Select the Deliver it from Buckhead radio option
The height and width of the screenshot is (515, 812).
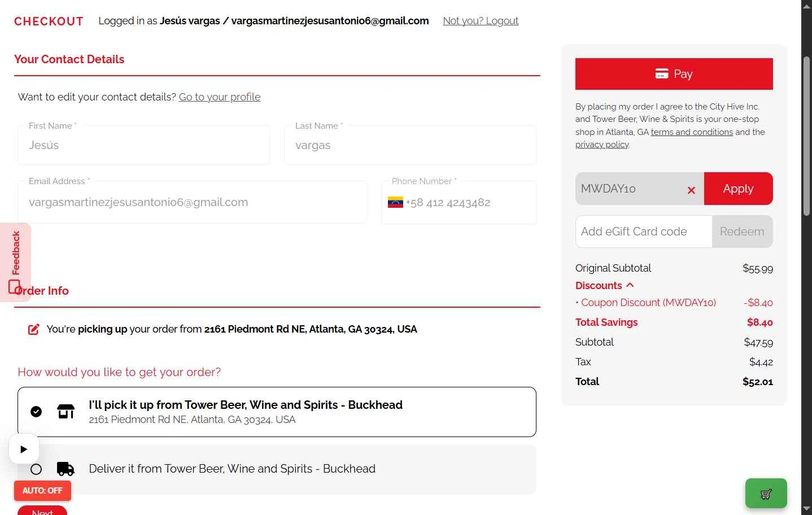[36, 469]
